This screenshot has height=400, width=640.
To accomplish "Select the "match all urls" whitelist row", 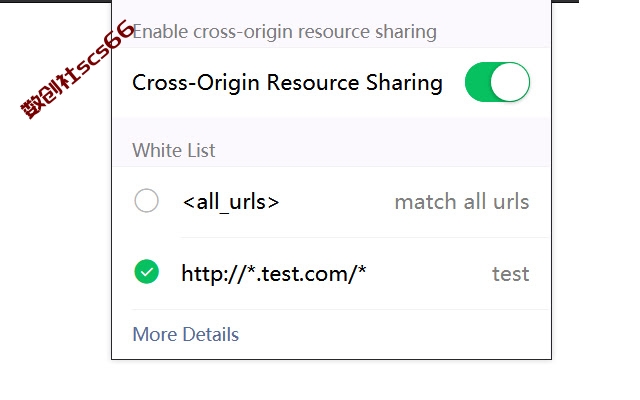I will 332,202.
